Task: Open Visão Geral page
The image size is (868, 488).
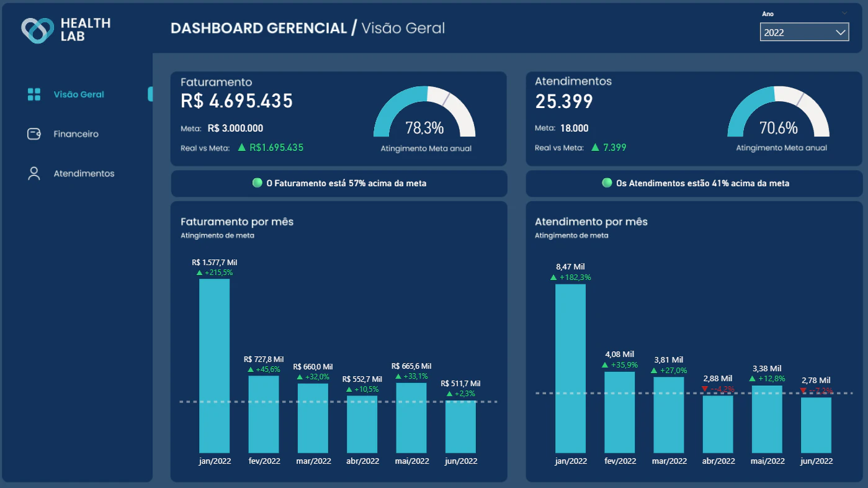Action: click(79, 94)
